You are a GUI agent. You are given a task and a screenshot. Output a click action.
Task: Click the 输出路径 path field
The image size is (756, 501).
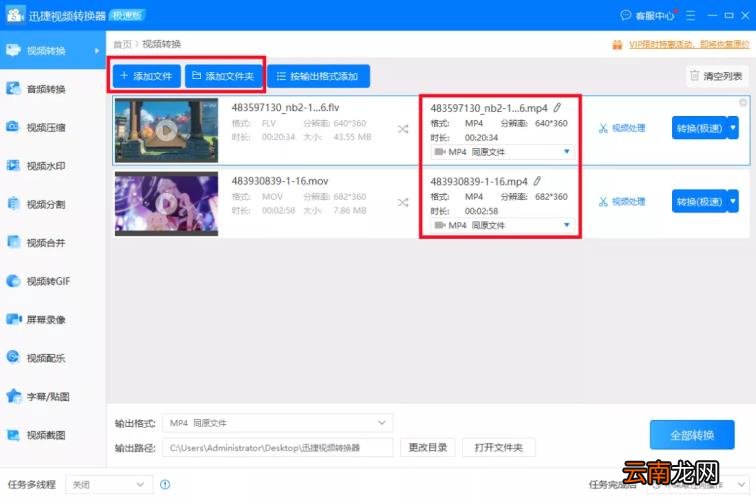[278, 447]
